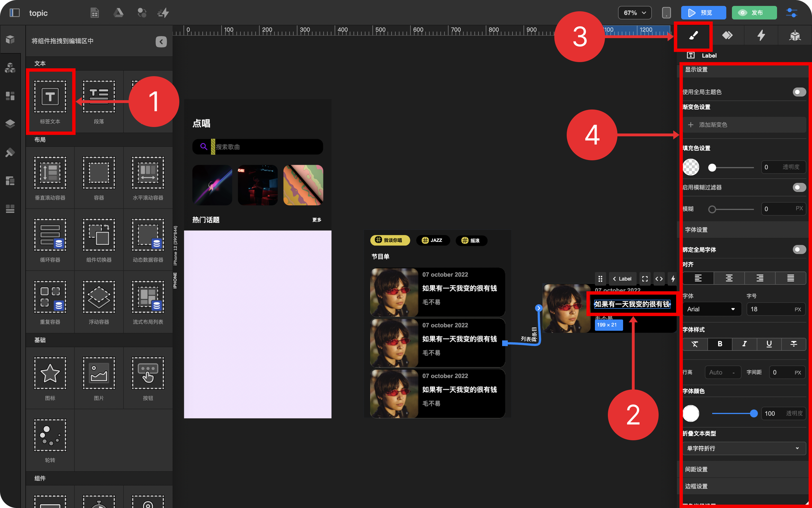Open the page document icon in top bar
812x508 pixels.
95,13
